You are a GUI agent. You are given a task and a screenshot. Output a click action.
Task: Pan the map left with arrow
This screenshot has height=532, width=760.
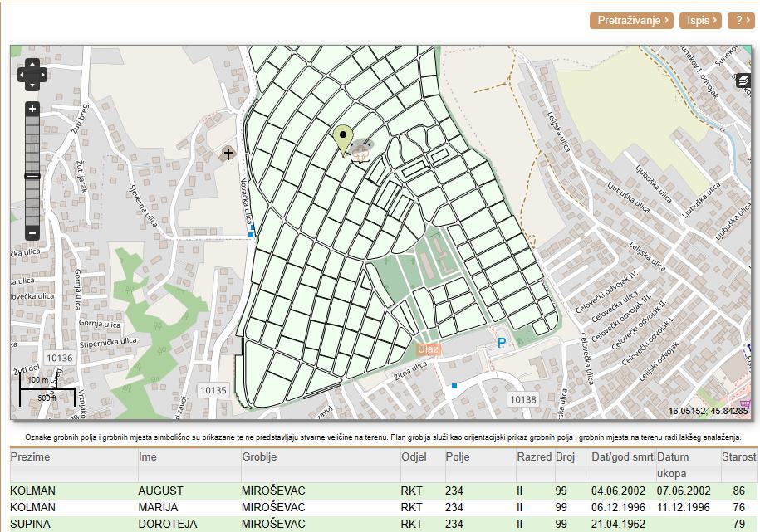coord(23,76)
